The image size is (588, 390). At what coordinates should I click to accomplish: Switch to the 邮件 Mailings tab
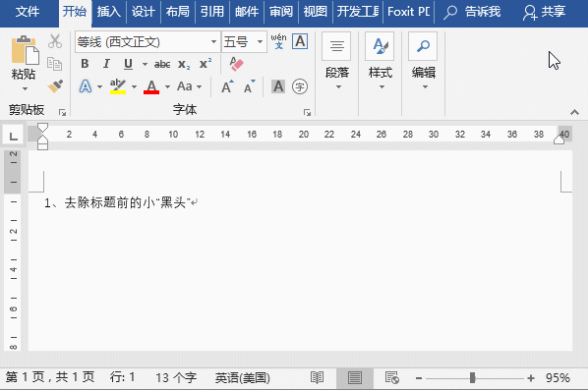point(247,12)
